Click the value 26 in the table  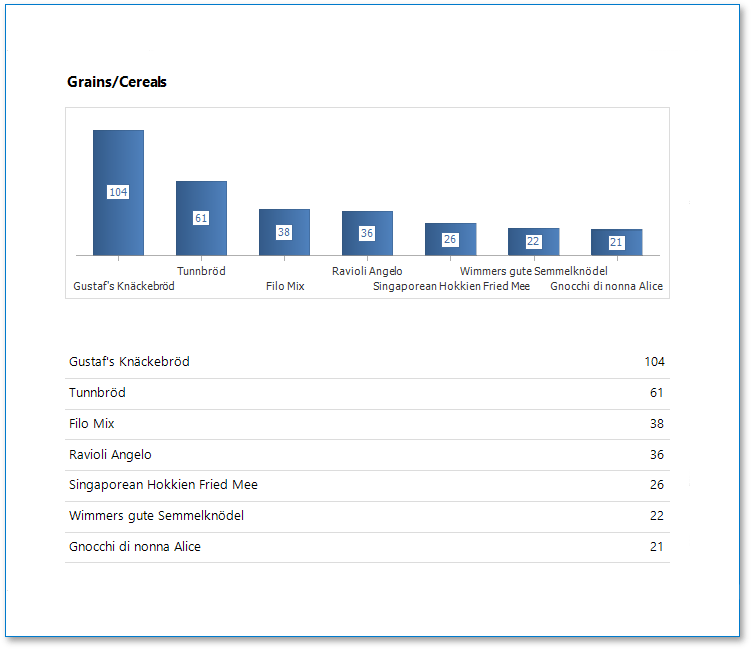pos(656,485)
